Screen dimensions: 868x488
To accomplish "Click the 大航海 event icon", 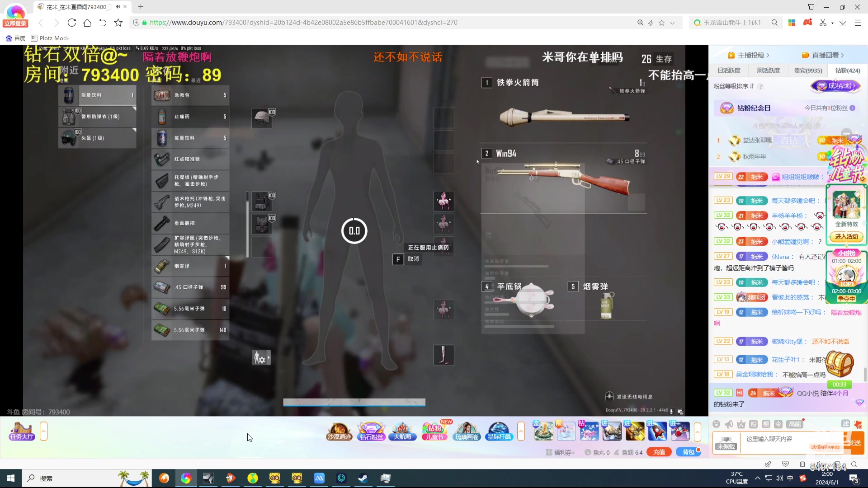I will pyautogui.click(x=402, y=430).
